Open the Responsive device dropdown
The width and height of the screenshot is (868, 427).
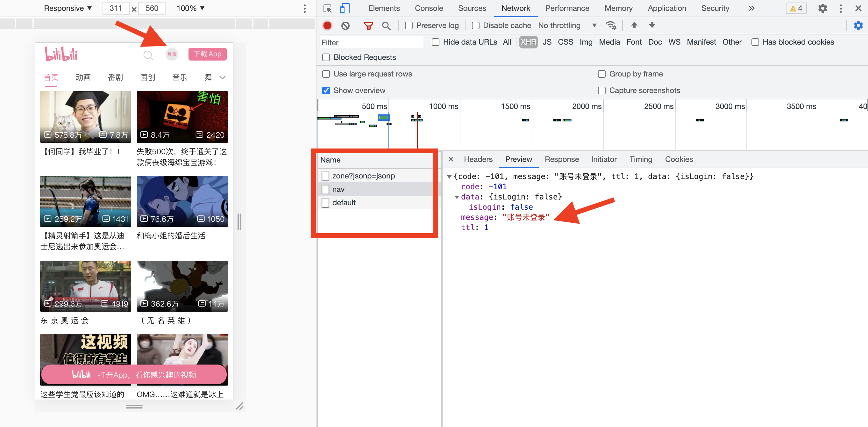67,8
